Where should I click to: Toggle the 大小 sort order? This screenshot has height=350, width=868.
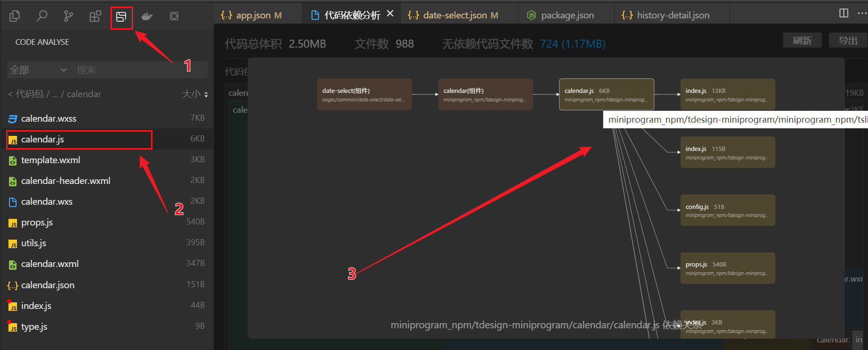(195, 94)
